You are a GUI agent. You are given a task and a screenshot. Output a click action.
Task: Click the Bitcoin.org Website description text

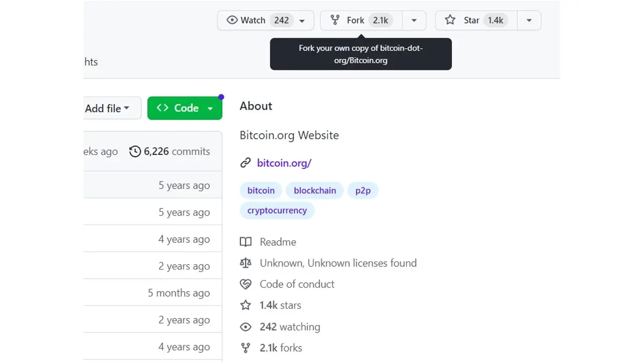(x=289, y=135)
